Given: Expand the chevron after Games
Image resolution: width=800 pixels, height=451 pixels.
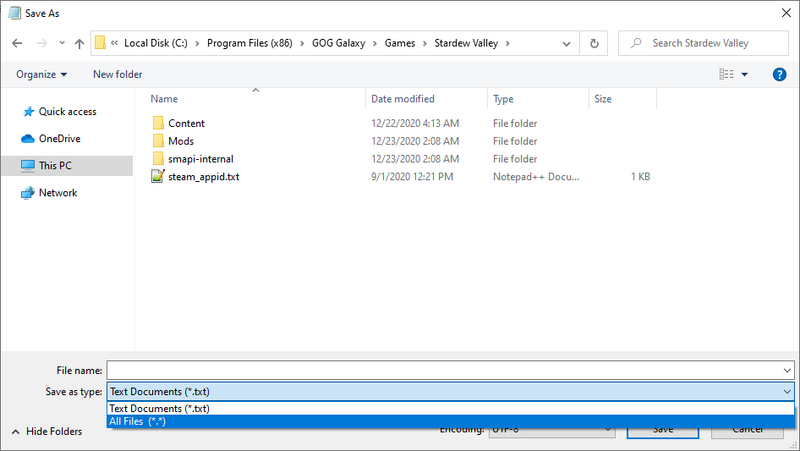Looking at the screenshot, I should pyautogui.click(x=424, y=43).
